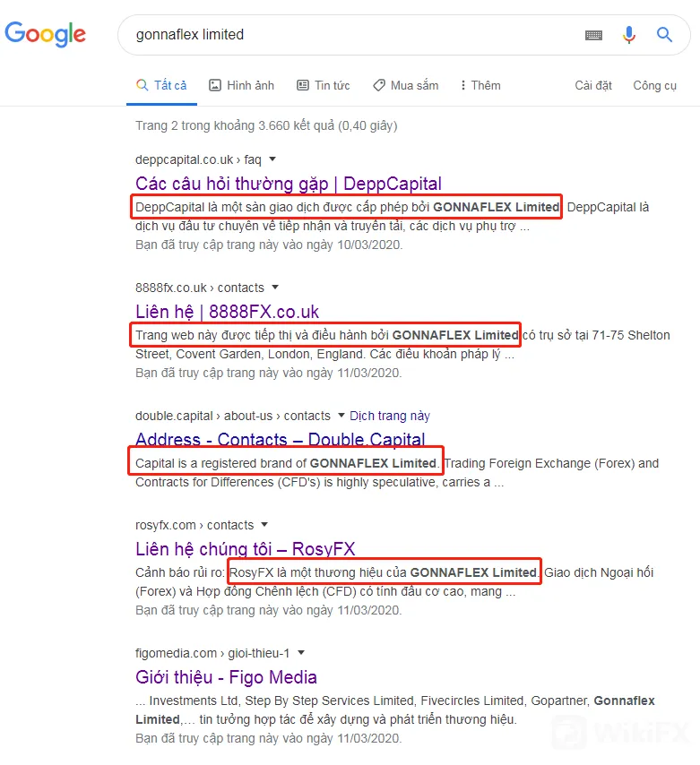Start voice search with microphone icon
This screenshot has width=700, height=765.
click(629, 35)
